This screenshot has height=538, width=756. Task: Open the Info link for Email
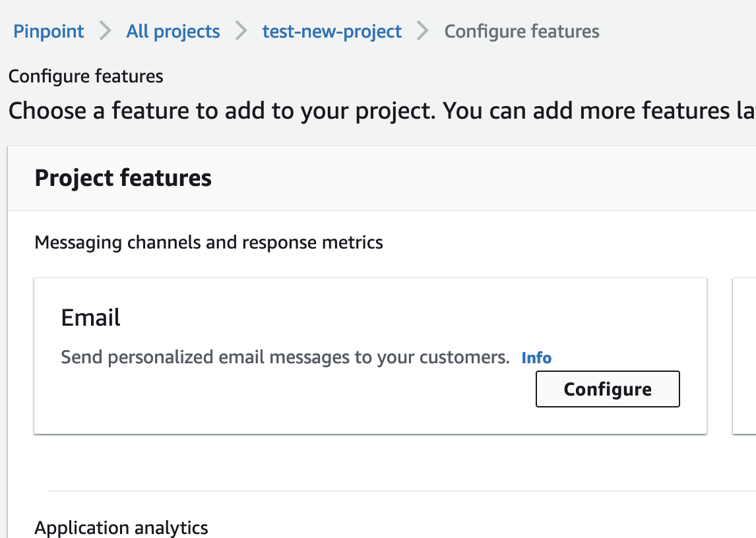click(536, 358)
